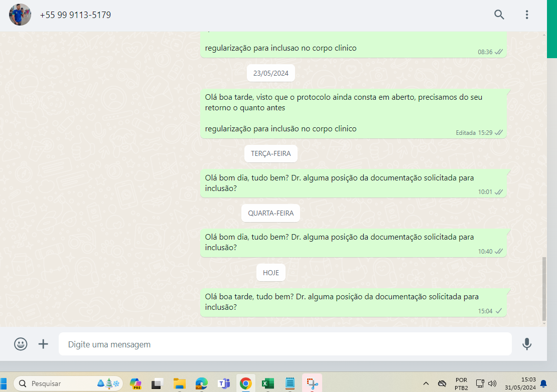Viewport: 557px width, 392px height.
Task: Open search in conversation magnifier icon
Action: point(499,15)
